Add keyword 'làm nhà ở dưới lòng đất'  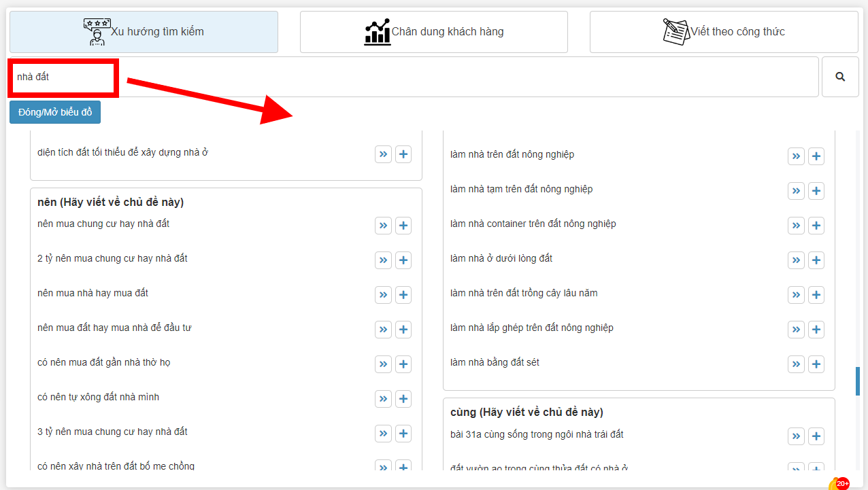coord(816,260)
